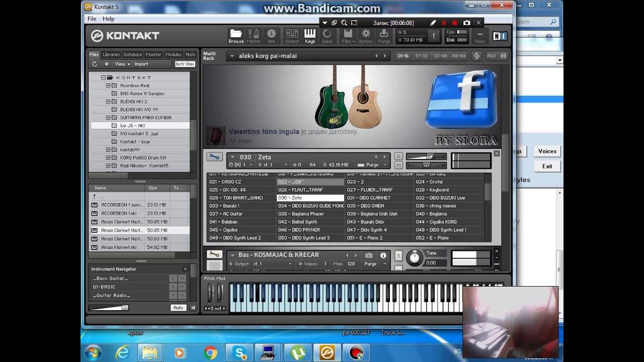This screenshot has height=362, width=644.
Task: Switch to the Database tab
Action: pos(133,54)
